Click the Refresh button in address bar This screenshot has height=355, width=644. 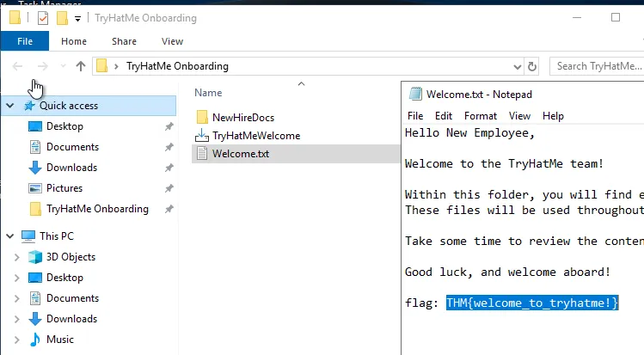tap(532, 66)
